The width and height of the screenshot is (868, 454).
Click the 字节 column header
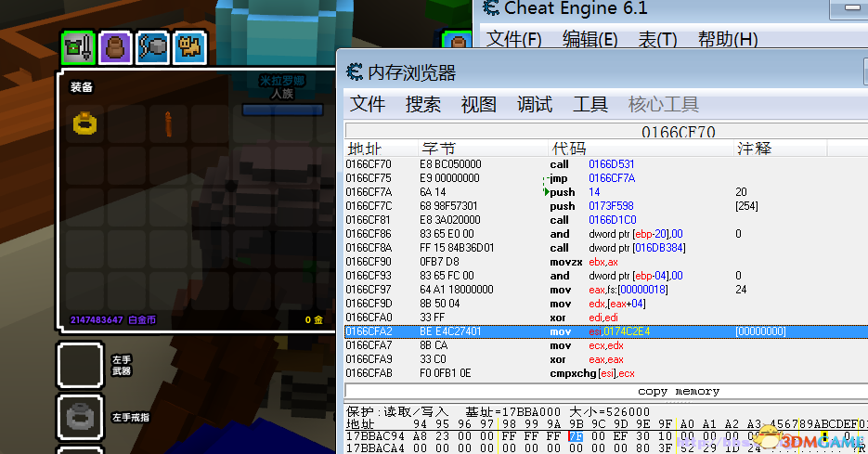click(x=483, y=149)
